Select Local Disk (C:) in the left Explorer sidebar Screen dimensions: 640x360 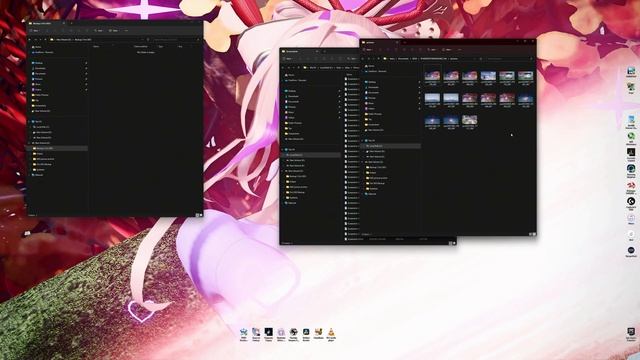[42, 127]
